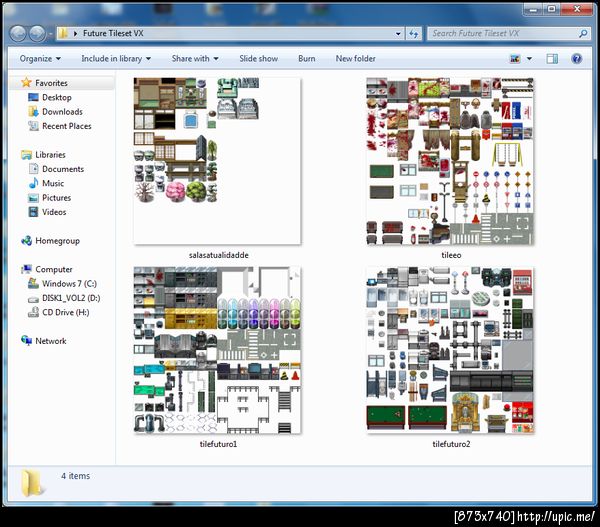The height and width of the screenshot is (527, 600).
Task: Click the DISK1_VOL2 (D:) drive icon
Action: click(33, 299)
